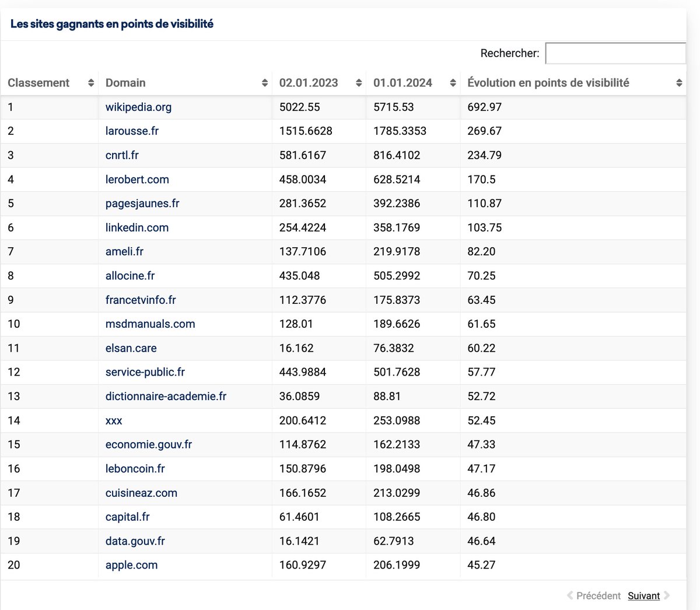The image size is (700, 610).
Task: Select the 137.7106 value for ameli.fr
Action: (303, 251)
